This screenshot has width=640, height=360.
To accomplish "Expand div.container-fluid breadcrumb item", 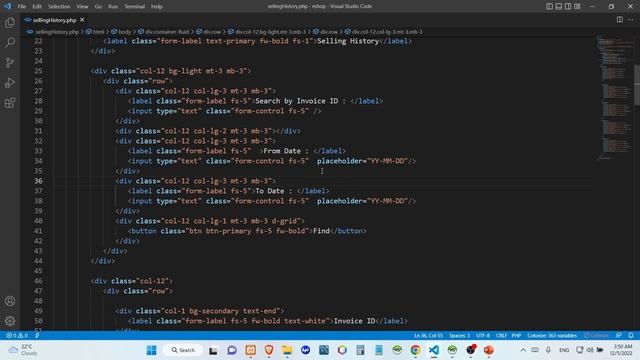I will click(167, 31).
